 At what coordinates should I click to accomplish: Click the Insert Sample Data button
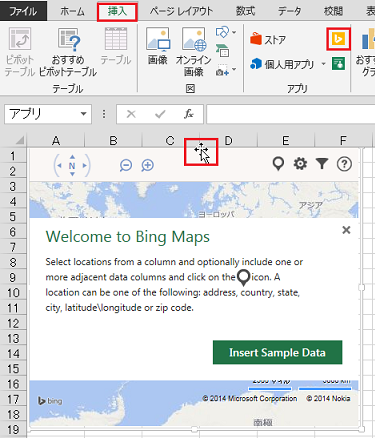click(277, 352)
